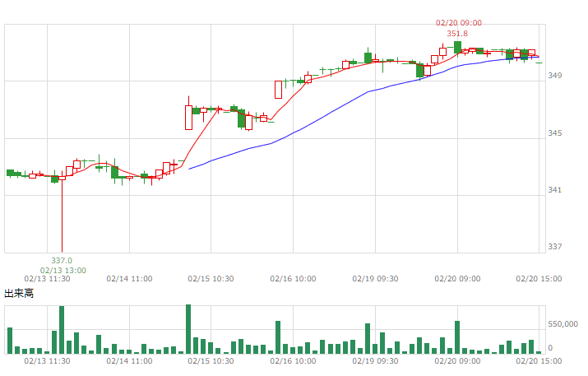Click the 341 price axis value
Screen dimensions: 588x376
click(x=555, y=190)
